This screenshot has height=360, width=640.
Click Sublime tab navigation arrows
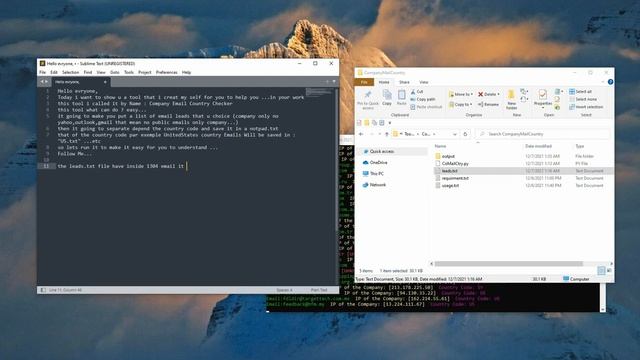point(44,82)
